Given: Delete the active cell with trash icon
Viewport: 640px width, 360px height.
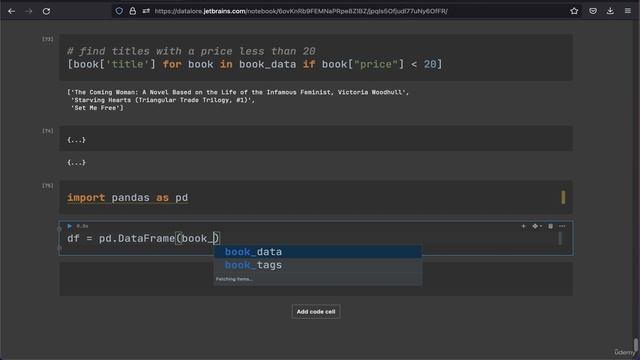Looking at the screenshot, I should point(550,226).
